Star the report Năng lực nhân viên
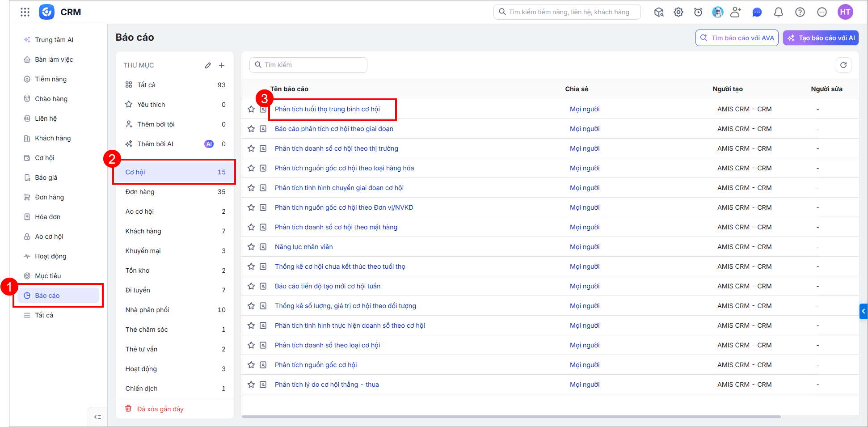The image size is (868, 427). (x=251, y=247)
